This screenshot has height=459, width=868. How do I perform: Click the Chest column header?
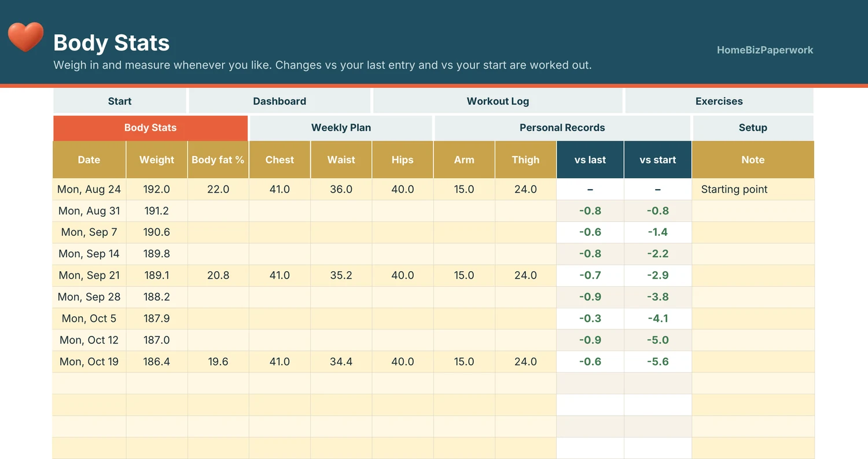279,160
